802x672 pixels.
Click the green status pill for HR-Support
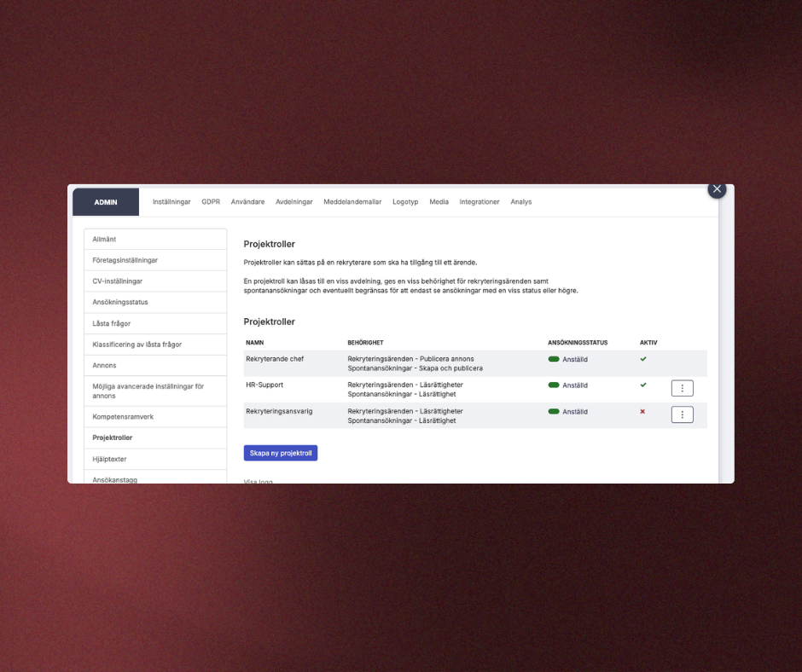point(554,385)
